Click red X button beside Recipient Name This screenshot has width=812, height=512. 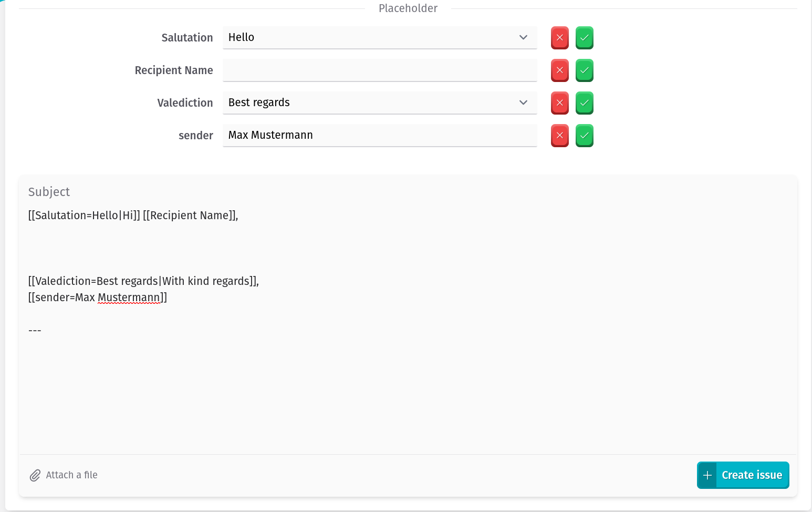pos(559,70)
